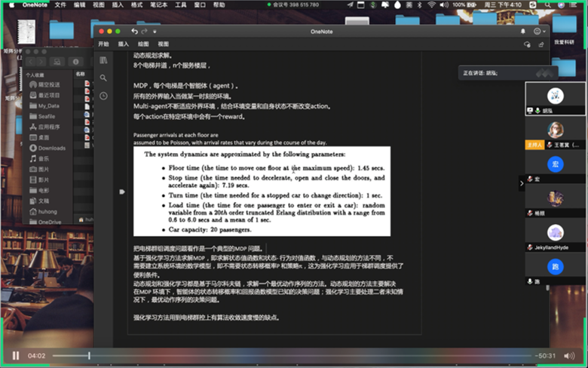Open the smiley feedback dropdown in OneNote
This screenshot has width=588, height=368.
coord(539,32)
